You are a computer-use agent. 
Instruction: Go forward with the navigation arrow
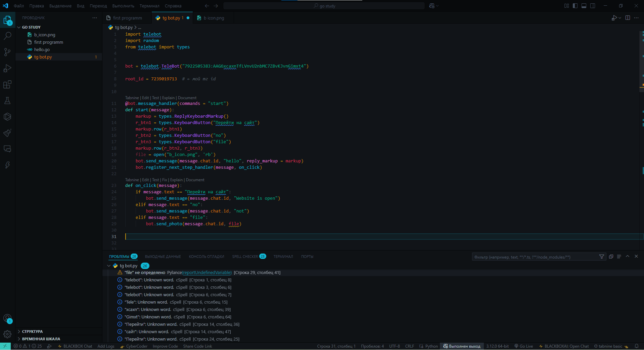[x=216, y=6]
